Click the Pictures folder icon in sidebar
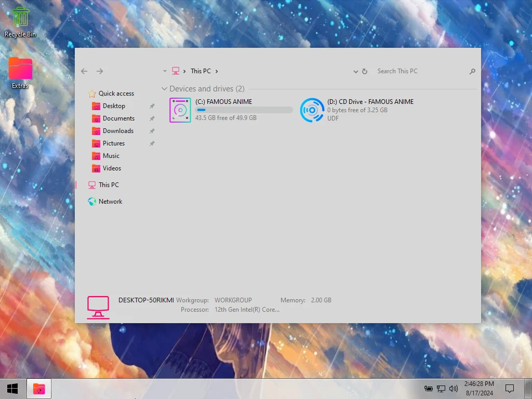Viewport: 532px width, 399px height. click(96, 143)
